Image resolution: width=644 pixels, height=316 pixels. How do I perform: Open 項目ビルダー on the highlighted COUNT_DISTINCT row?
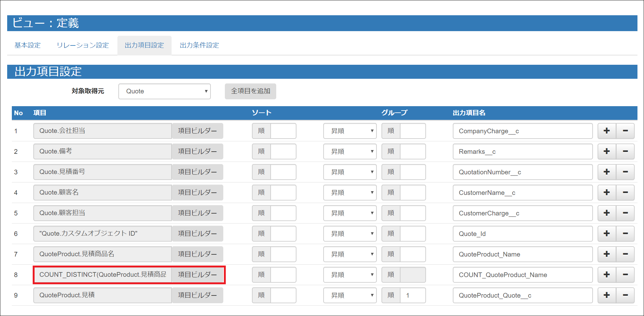click(x=198, y=275)
